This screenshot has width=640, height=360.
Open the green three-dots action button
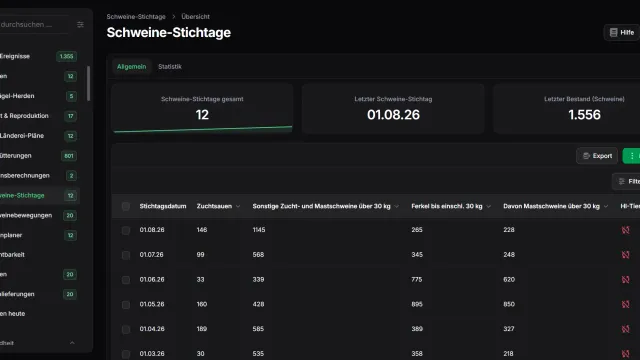tap(632, 156)
